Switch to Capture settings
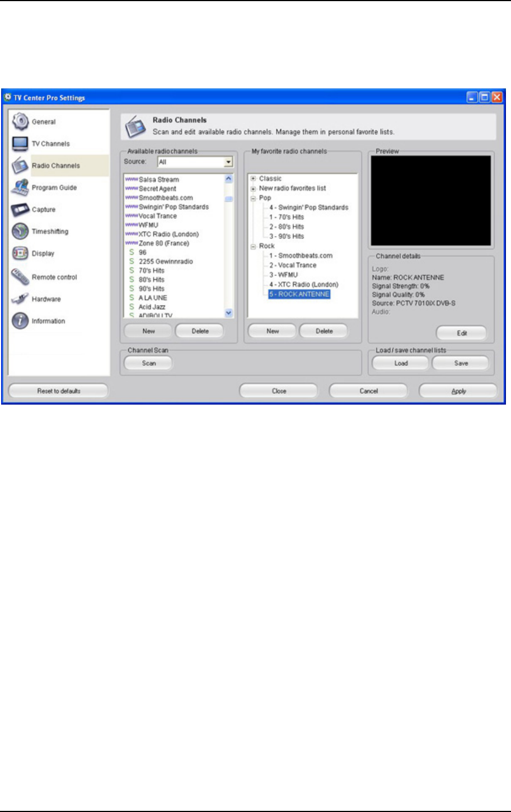The image size is (511, 812). coord(44,209)
